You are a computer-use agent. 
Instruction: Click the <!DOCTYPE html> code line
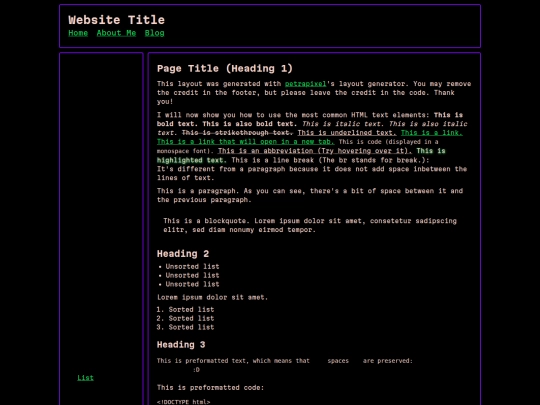click(x=184, y=402)
